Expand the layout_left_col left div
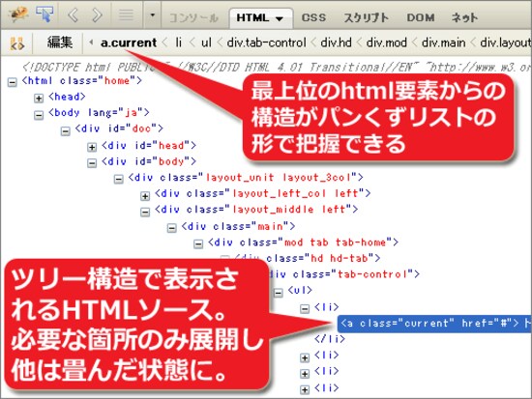The width and height of the screenshot is (532, 399). (145, 195)
